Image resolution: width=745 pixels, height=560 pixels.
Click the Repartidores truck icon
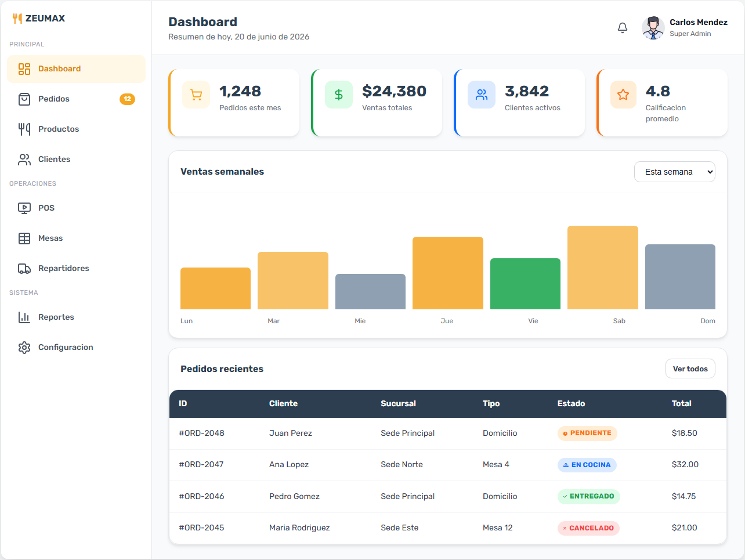point(24,269)
